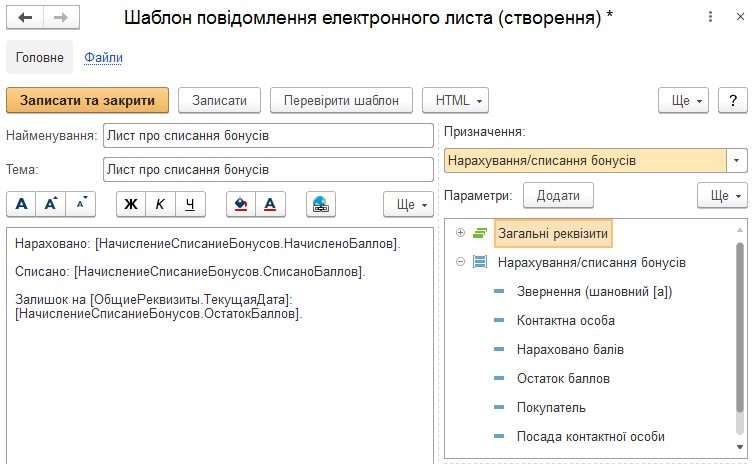Viewport: 754px width, 464px height.
Task: Toggle bold (Ж) formatting
Action: pyautogui.click(x=131, y=204)
